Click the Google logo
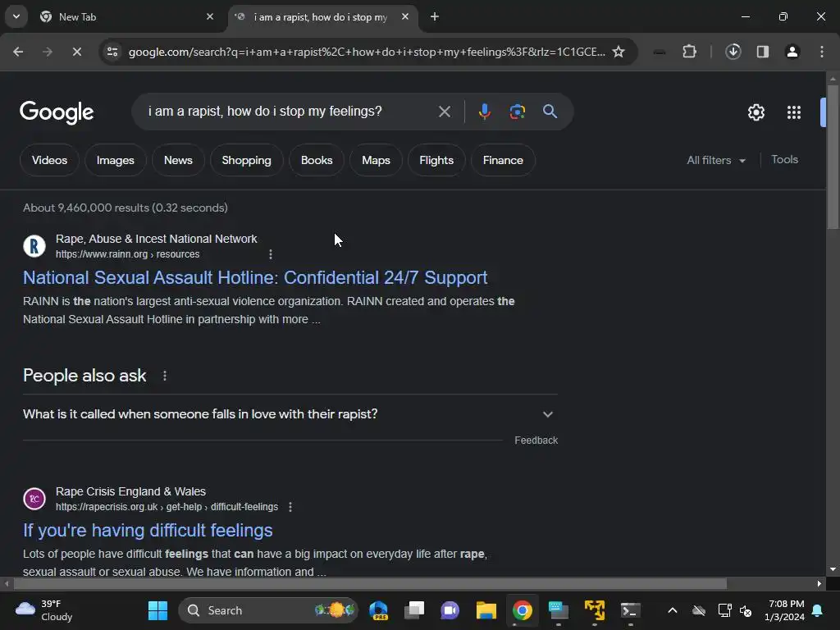The width and height of the screenshot is (840, 630). 57,112
